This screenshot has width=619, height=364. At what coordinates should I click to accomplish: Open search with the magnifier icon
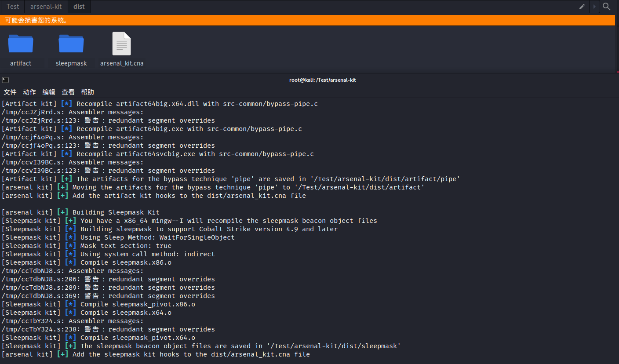[607, 7]
